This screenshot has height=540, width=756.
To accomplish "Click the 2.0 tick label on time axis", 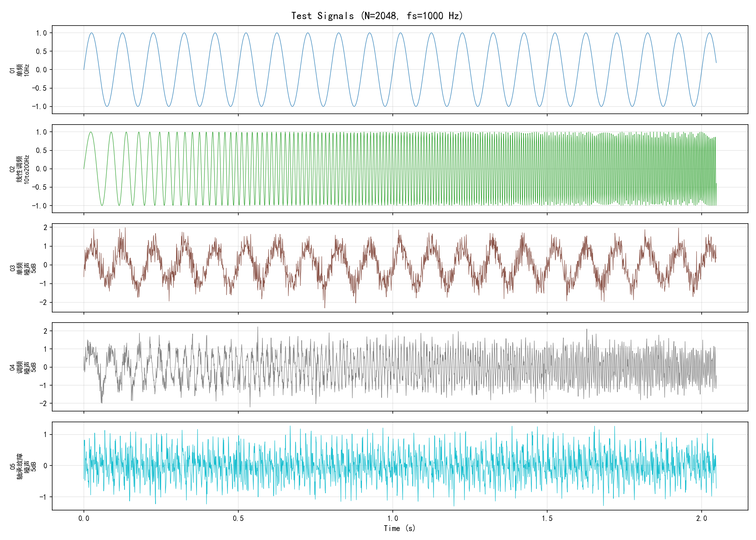I will pos(701,518).
